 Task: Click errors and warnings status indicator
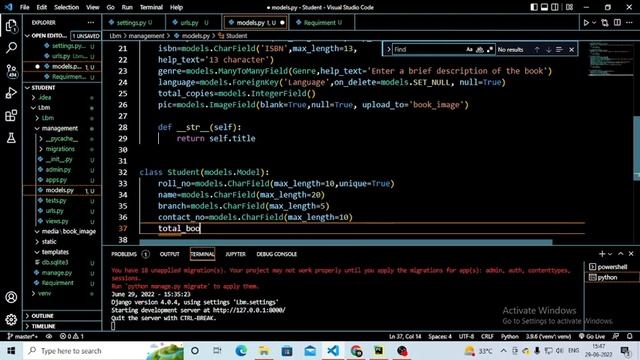pos(72,336)
